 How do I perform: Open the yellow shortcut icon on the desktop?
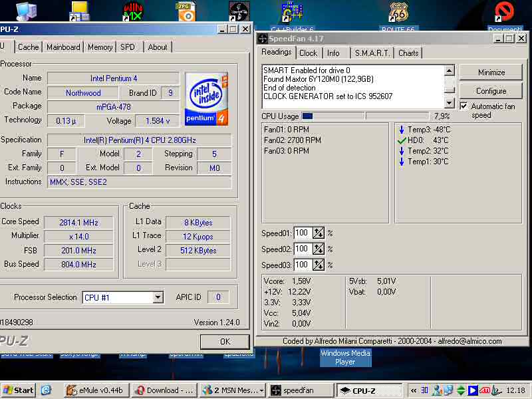(80, 11)
